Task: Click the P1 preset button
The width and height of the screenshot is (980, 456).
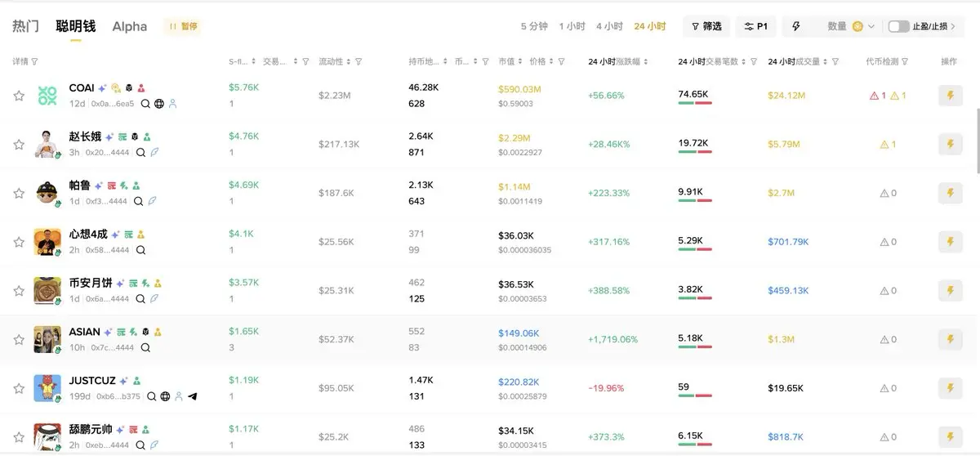Action: [755, 26]
